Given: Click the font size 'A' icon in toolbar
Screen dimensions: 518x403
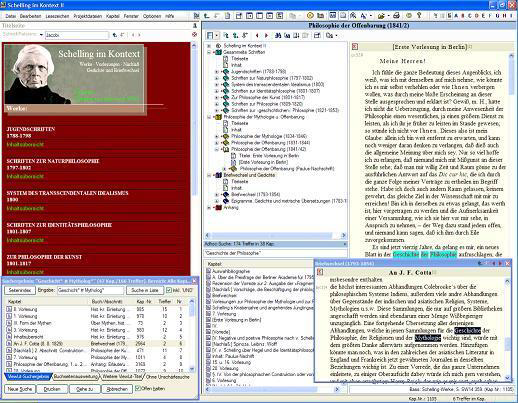Looking at the screenshot, I should pos(364,15).
